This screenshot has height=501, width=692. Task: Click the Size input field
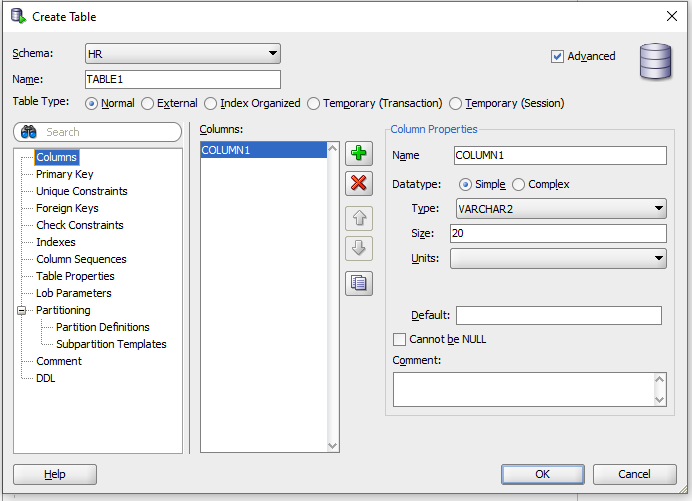[557, 234]
